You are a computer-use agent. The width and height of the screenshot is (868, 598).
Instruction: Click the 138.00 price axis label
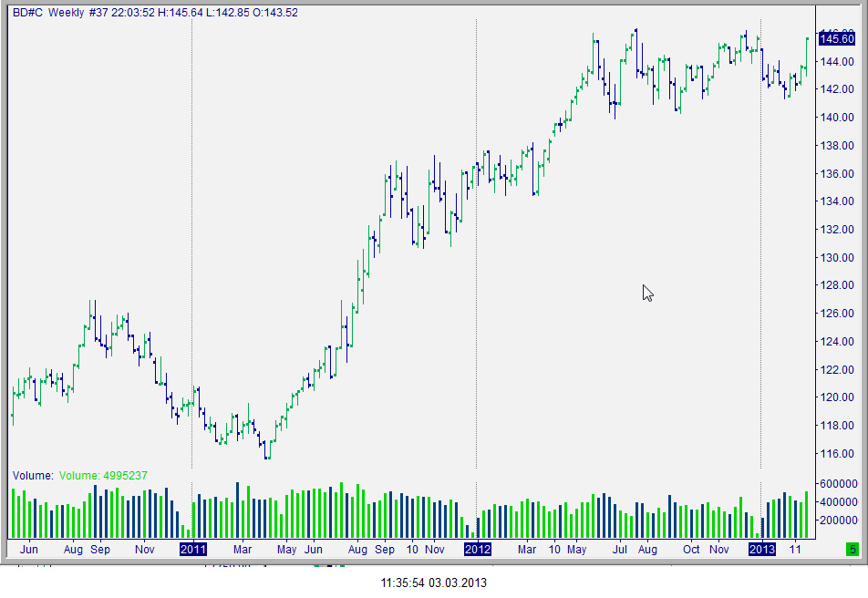838,146
